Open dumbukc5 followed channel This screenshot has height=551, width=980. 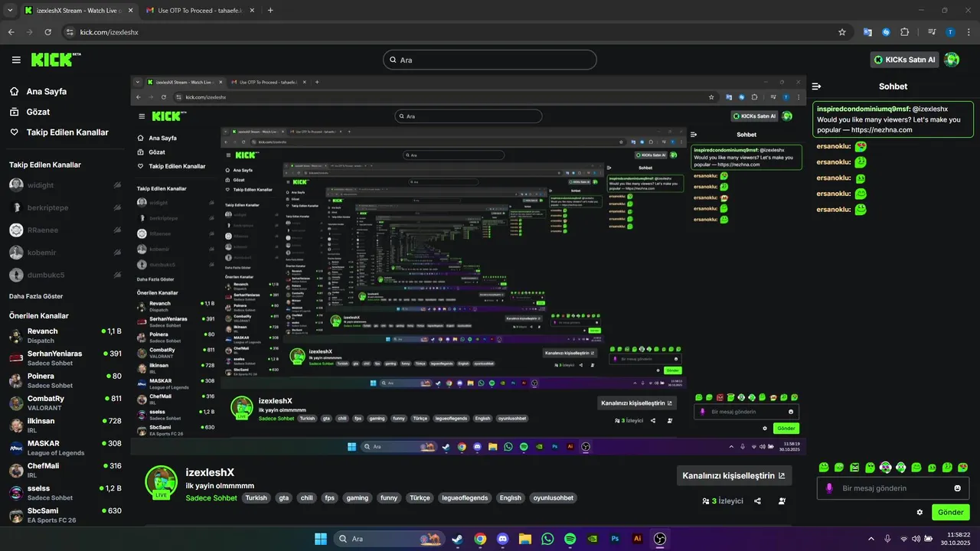(x=66, y=275)
